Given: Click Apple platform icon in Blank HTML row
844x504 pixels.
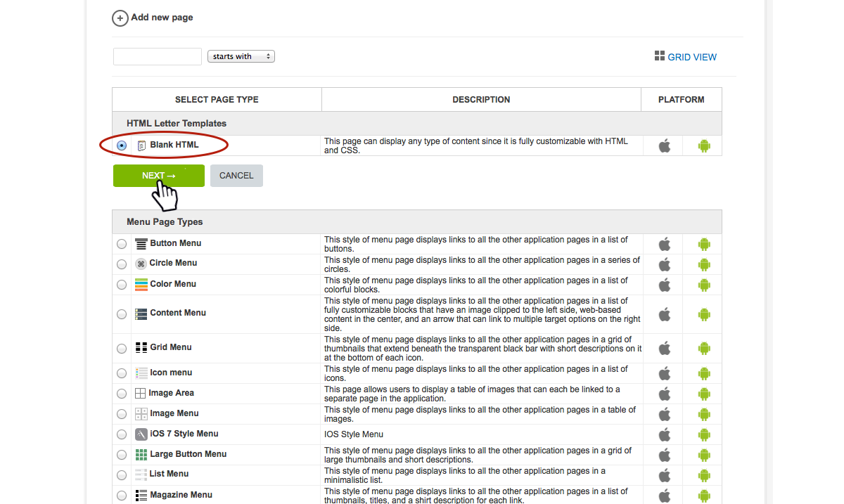Looking at the screenshot, I should [665, 146].
